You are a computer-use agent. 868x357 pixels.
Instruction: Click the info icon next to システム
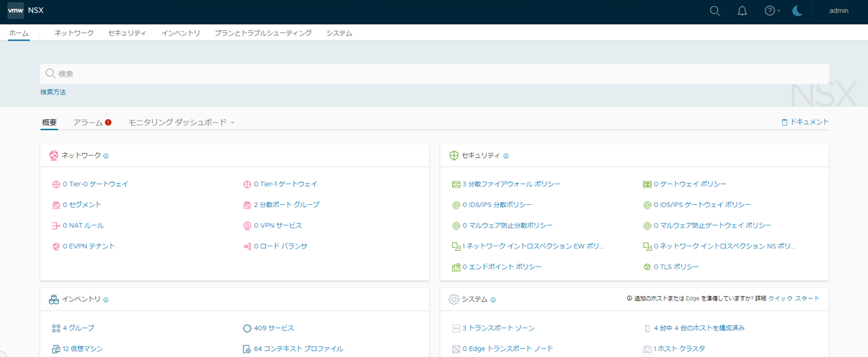493,300
